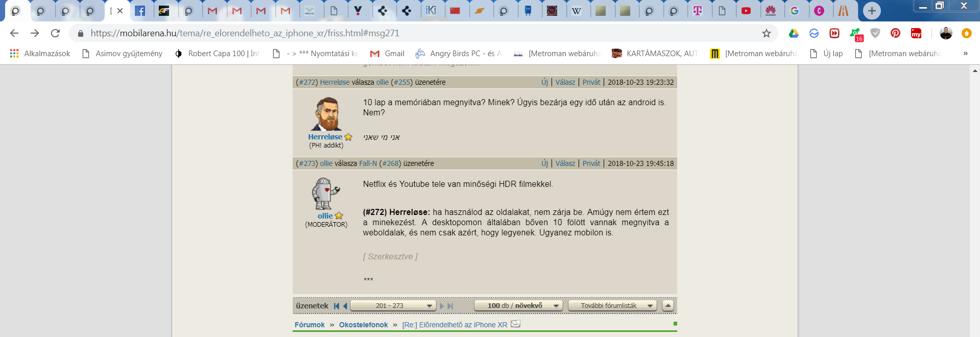Go to previous messages page
980x337 pixels.
point(345,306)
